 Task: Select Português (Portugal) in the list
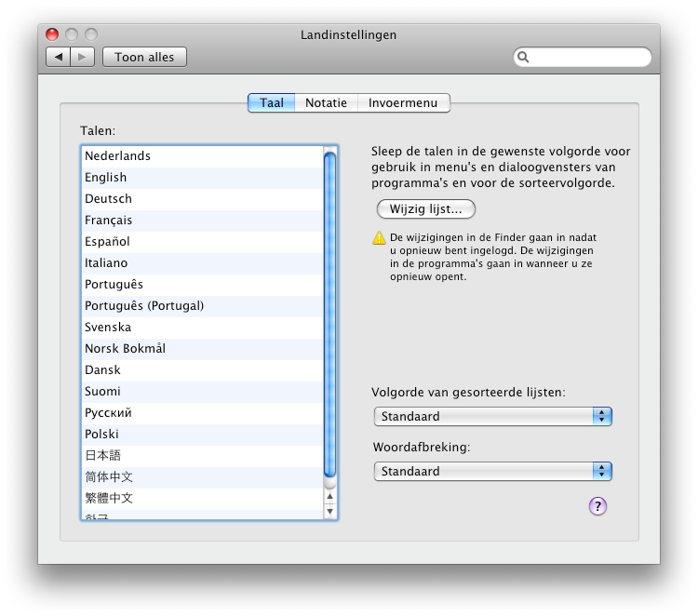tap(203, 306)
